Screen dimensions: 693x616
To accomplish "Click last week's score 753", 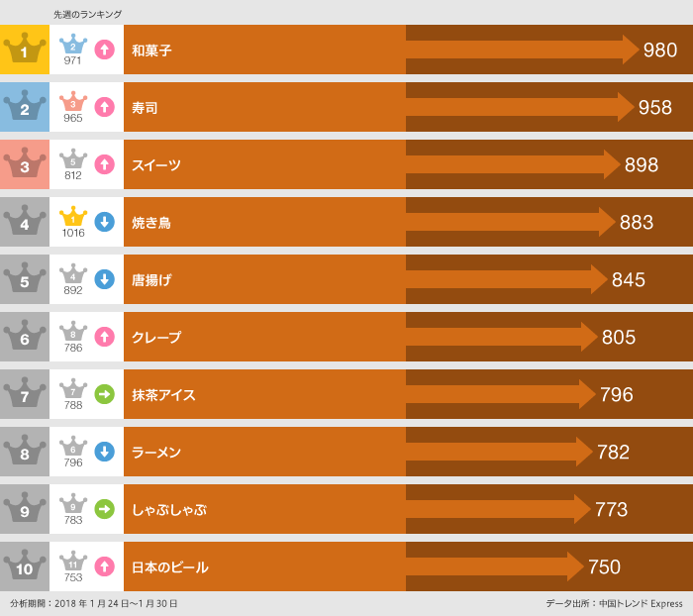I will coord(73,577).
